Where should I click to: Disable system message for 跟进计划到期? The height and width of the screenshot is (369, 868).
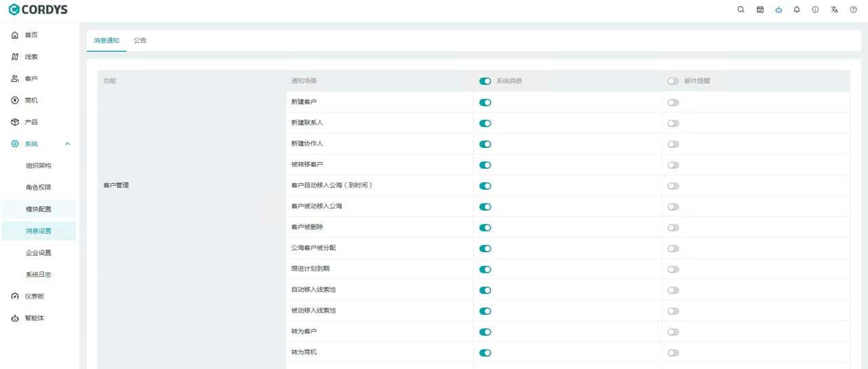click(485, 269)
